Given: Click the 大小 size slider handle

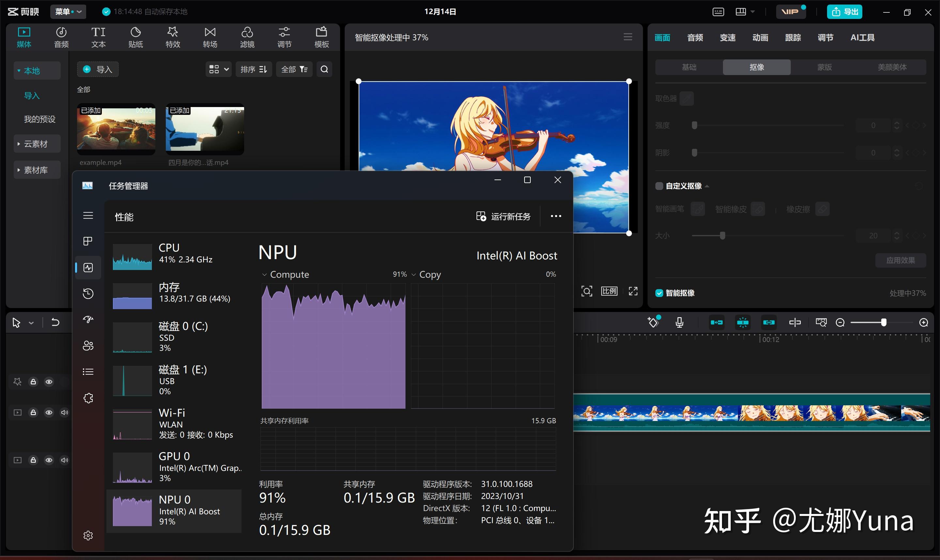Looking at the screenshot, I should [722, 236].
